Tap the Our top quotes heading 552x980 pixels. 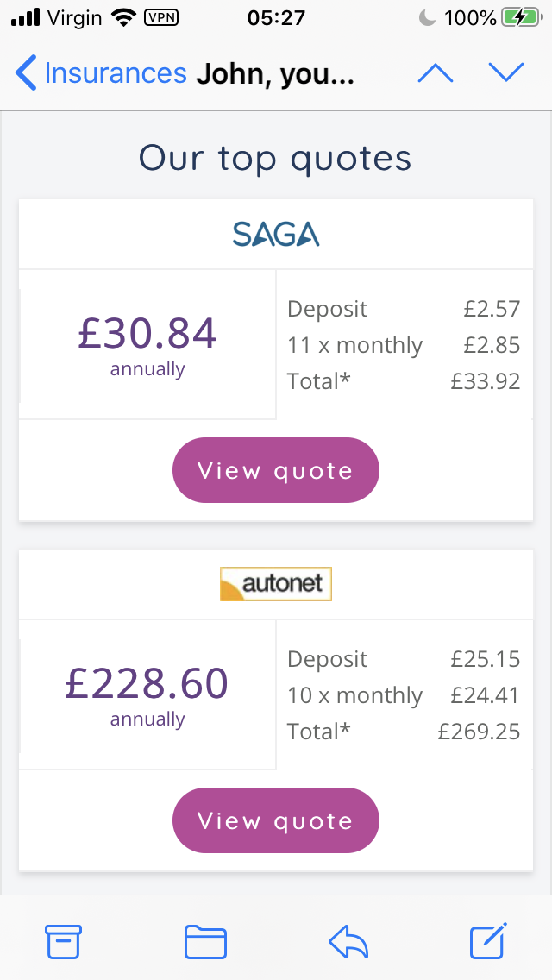pos(276,158)
